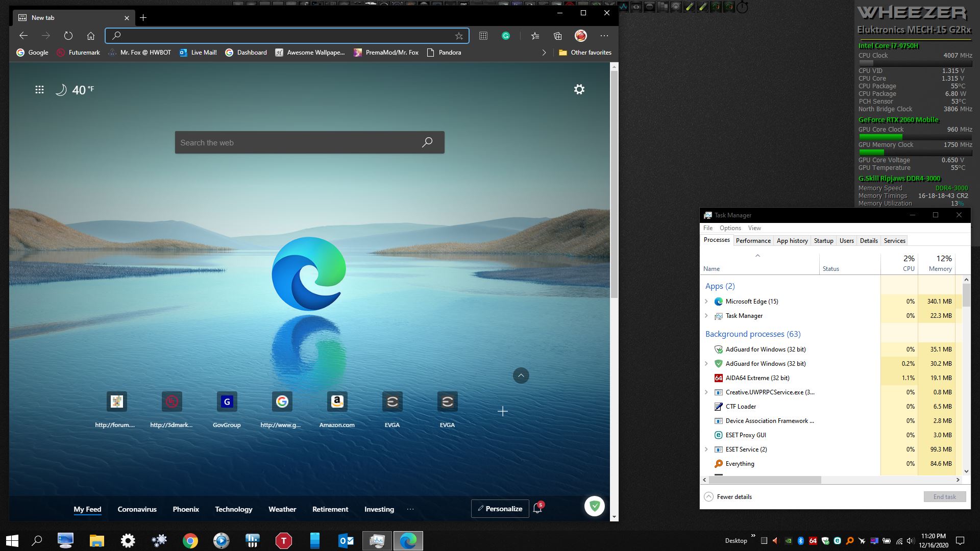Viewport: 980px width, 551px height.
Task: Open File Explorer from the taskbar
Action: click(x=97, y=541)
